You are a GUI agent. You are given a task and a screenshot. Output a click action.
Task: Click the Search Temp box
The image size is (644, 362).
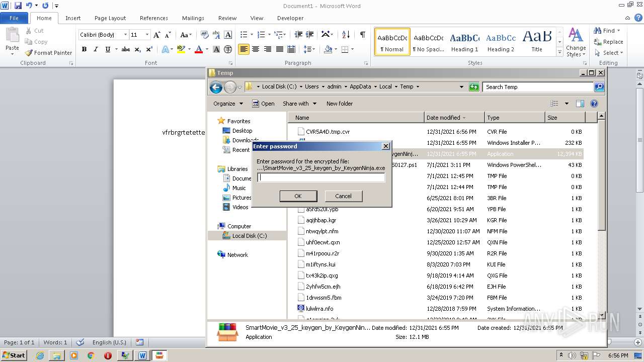[x=538, y=87]
